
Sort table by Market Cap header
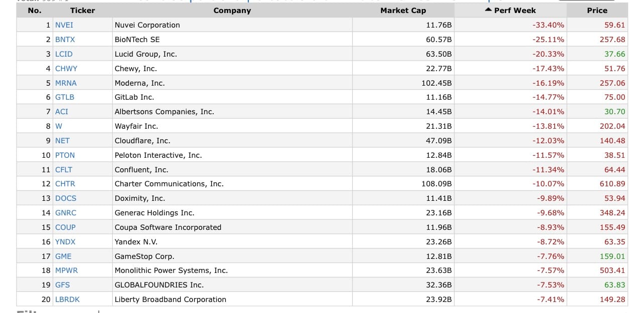[x=403, y=10]
